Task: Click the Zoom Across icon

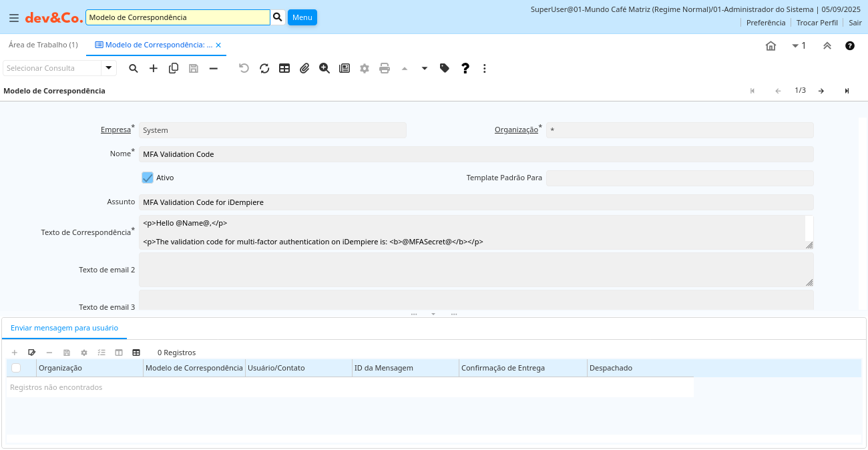Action: click(324, 68)
